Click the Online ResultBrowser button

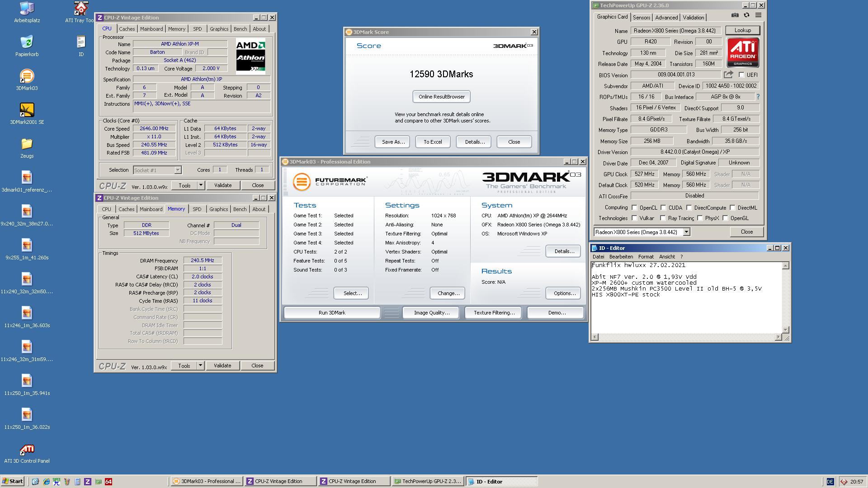tap(441, 97)
